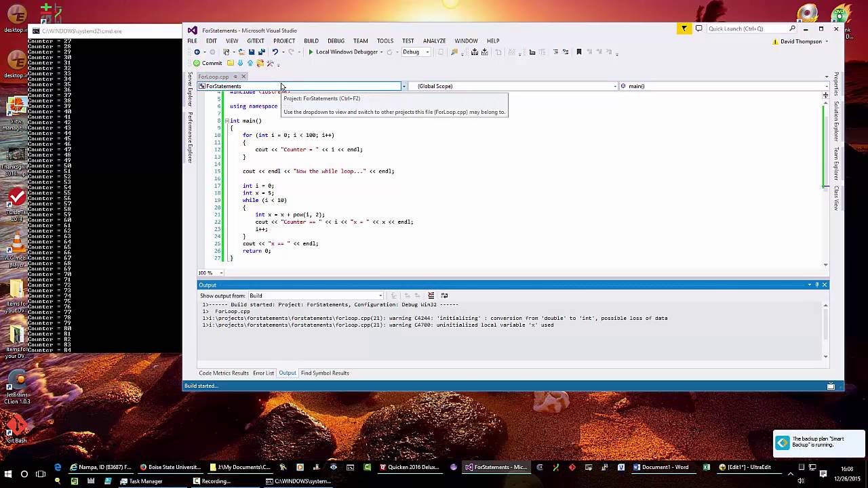This screenshot has width=868, height=488.
Task: Click the green Commit icon
Action: [197, 63]
